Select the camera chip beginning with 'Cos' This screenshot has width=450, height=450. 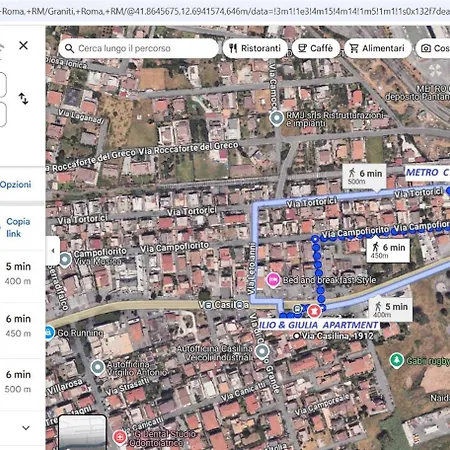433,48
